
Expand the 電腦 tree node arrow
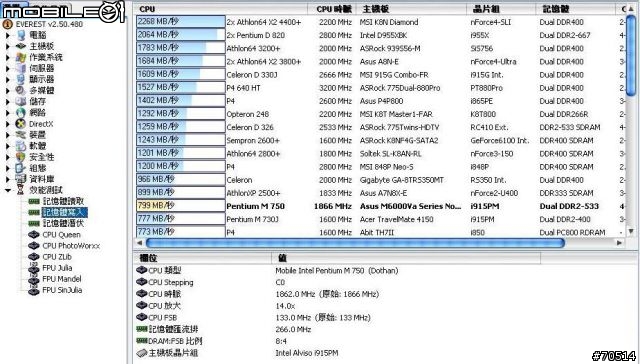click(8, 36)
